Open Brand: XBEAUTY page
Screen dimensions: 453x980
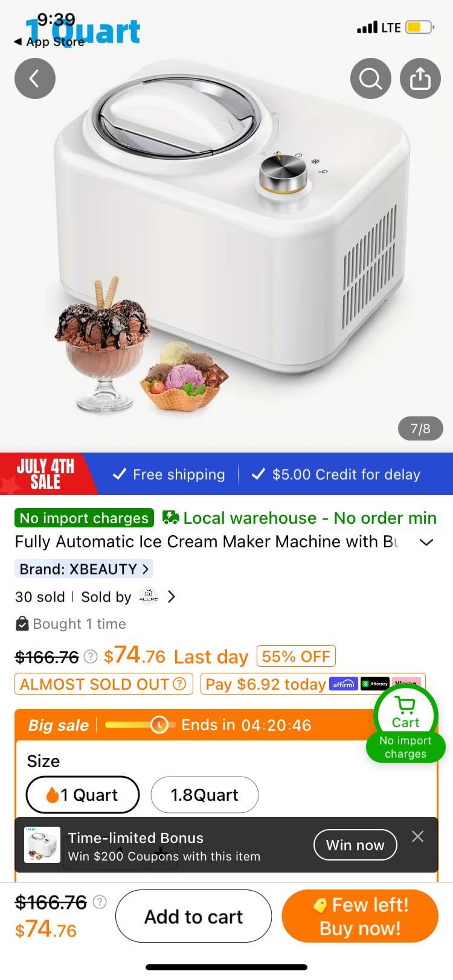[83, 569]
